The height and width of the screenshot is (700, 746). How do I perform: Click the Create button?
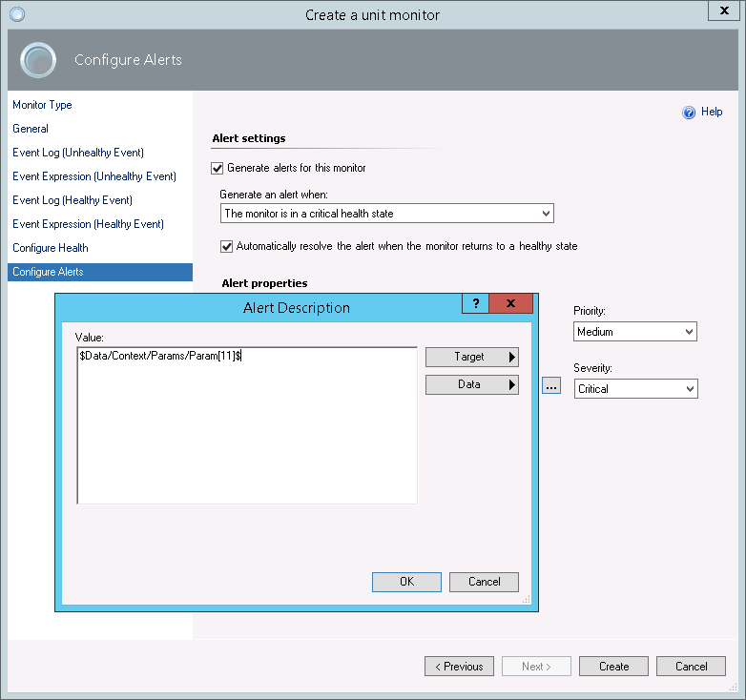(x=613, y=667)
